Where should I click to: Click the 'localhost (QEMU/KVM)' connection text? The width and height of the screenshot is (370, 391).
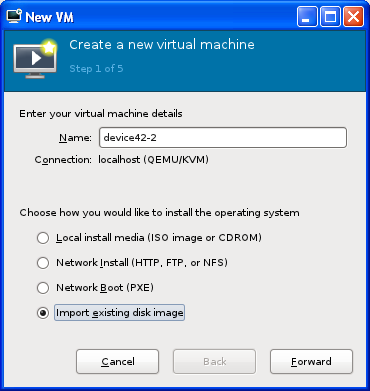coord(153,160)
